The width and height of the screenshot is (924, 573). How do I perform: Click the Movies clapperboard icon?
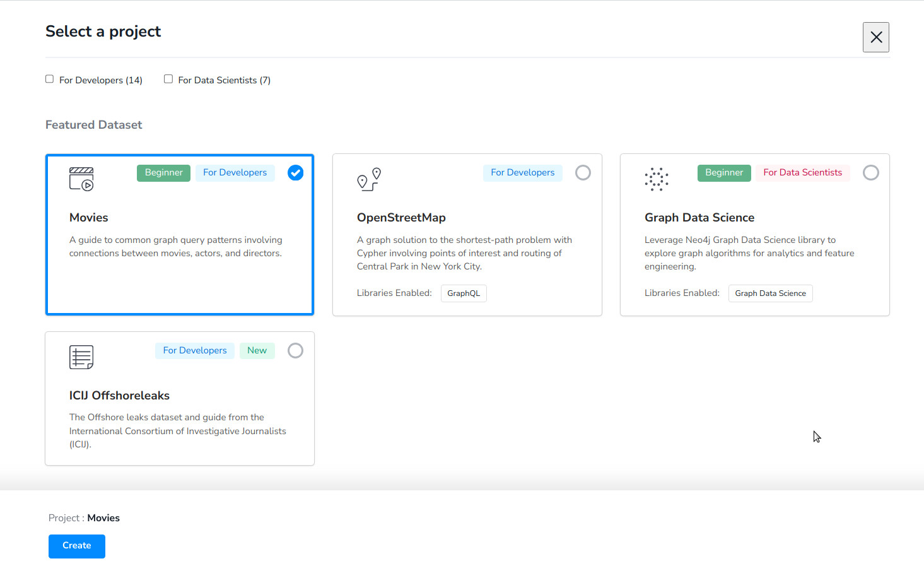pyautogui.click(x=81, y=179)
